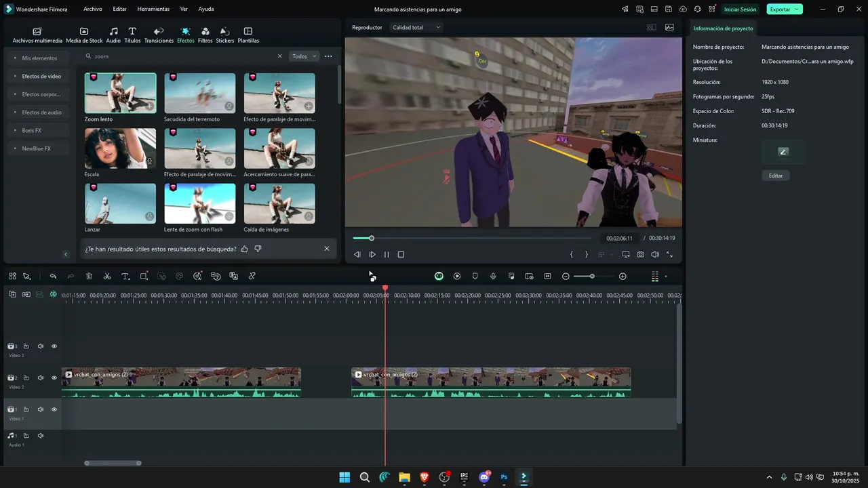Click the preview playback progress handle

[372, 238]
